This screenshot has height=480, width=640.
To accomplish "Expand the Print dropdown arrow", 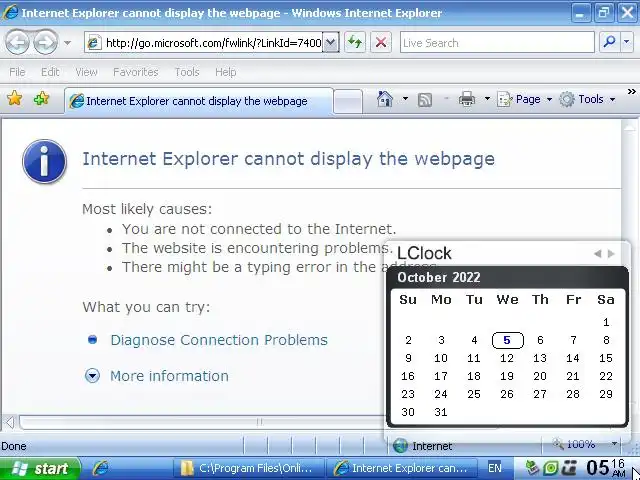I will click(x=487, y=99).
